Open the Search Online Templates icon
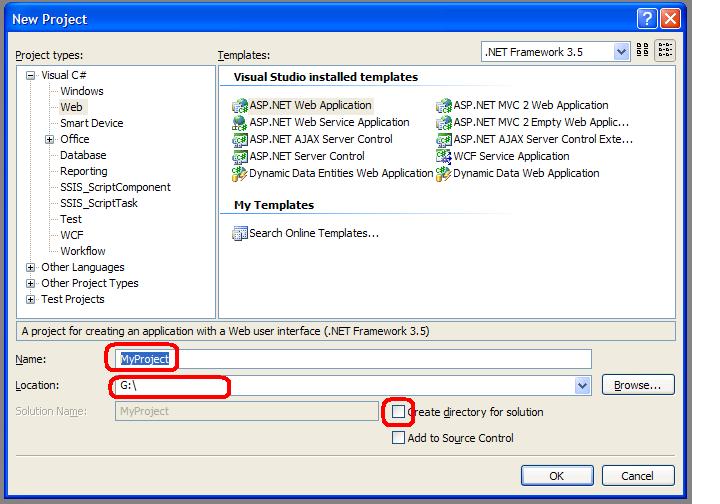The image size is (720, 504). click(x=240, y=234)
